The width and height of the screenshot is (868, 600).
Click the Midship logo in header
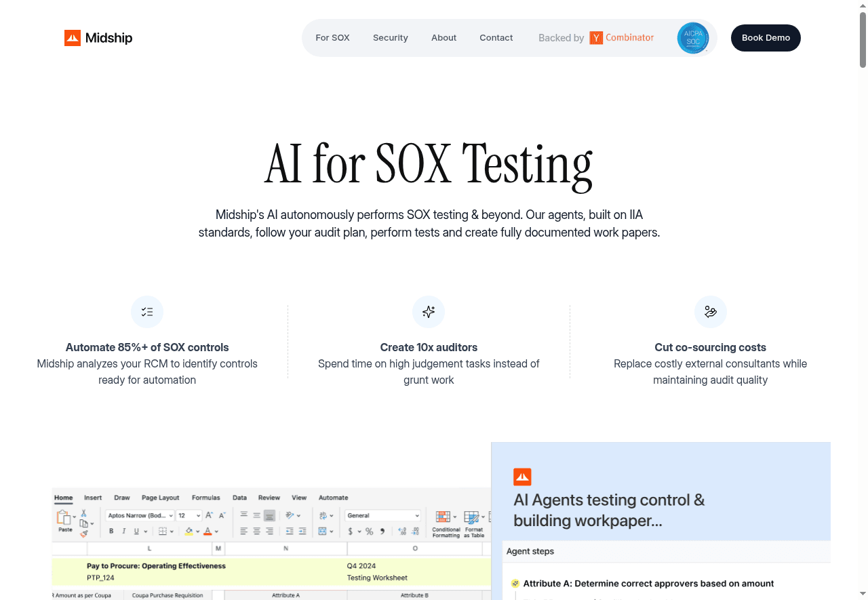click(x=98, y=38)
